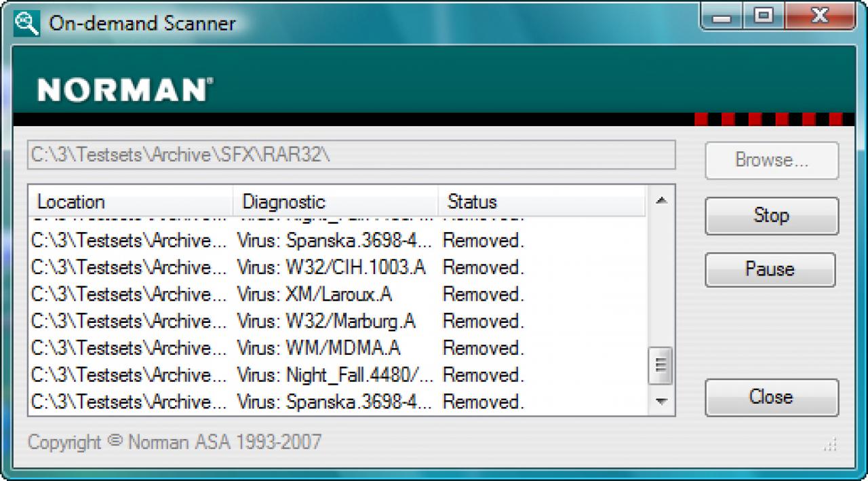Click the On-demand Scanner magnifier title icon
Image resolution: width=868 pixels, height=481 pixels.
[x=26, y=23]
